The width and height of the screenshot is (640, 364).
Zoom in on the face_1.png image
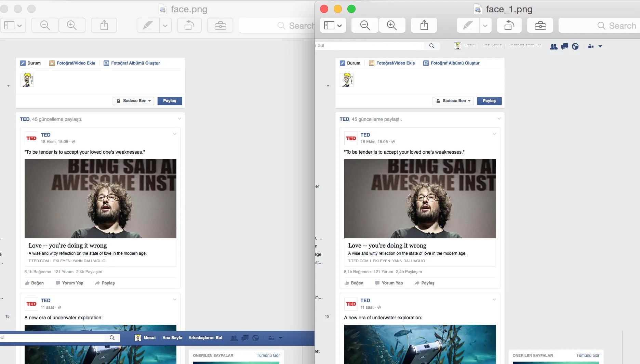[x=392, y=25]
